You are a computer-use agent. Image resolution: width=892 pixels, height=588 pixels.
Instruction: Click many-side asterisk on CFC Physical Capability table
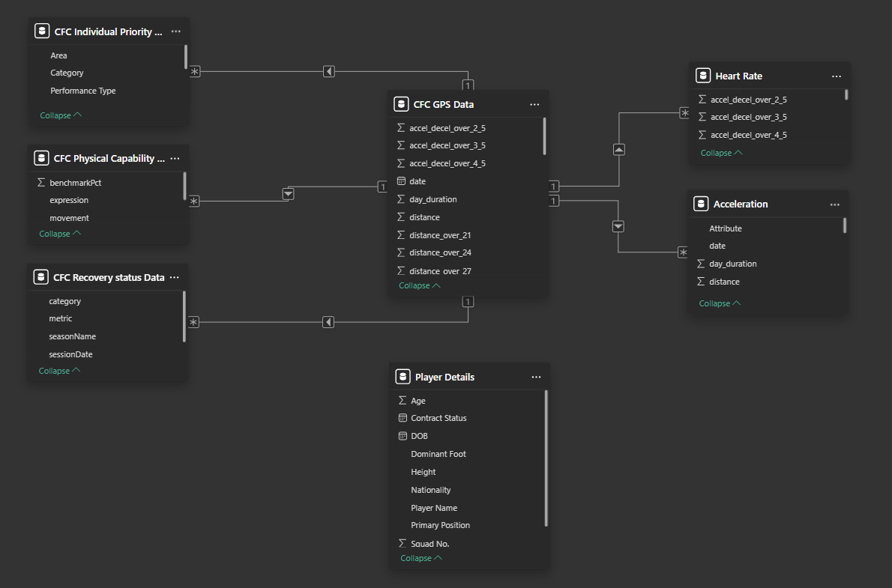point(194,201)
